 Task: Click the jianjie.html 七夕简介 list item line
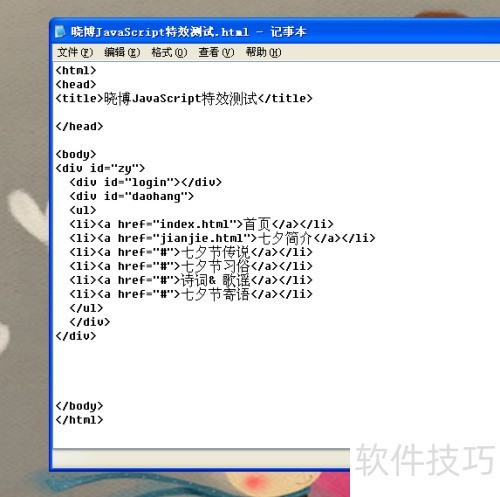(222, 238)
